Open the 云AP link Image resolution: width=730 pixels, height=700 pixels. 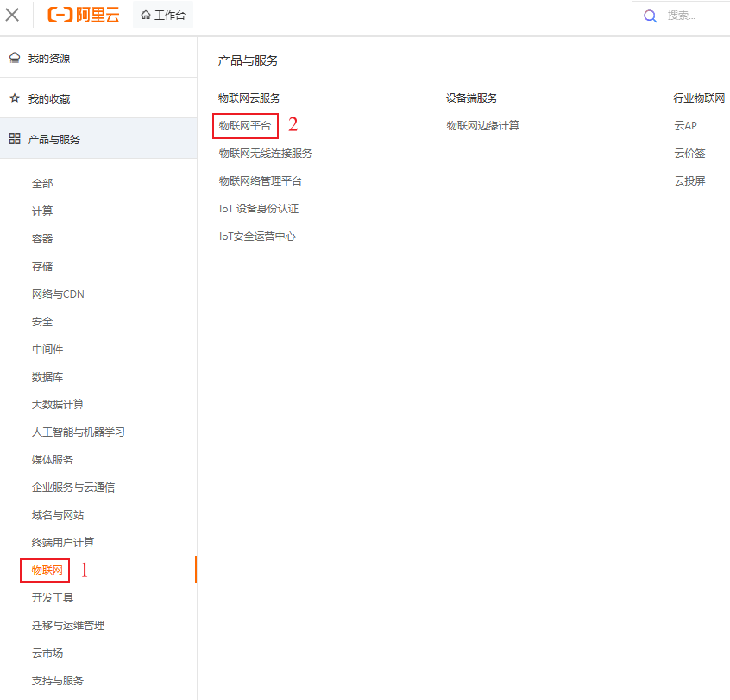pyautogui.click(x=685, y=125)
